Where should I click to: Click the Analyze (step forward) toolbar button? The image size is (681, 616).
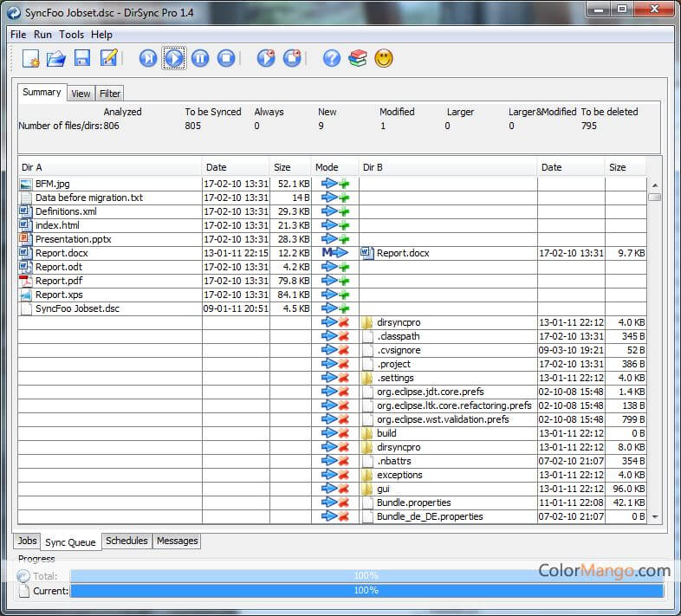(x=148, y=58)
